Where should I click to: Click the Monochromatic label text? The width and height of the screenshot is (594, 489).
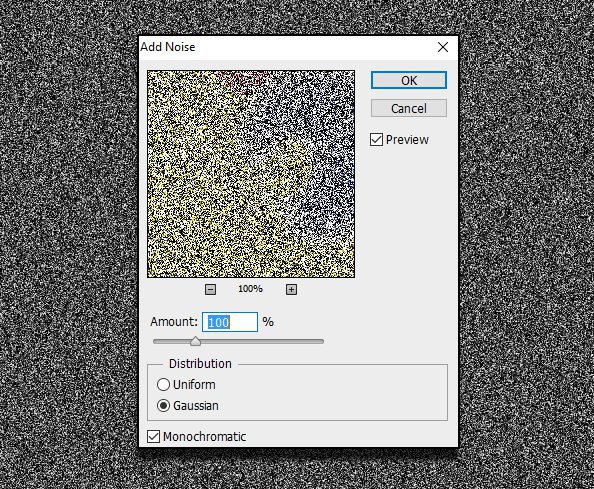pyautogui.click(x=205, y=436)
